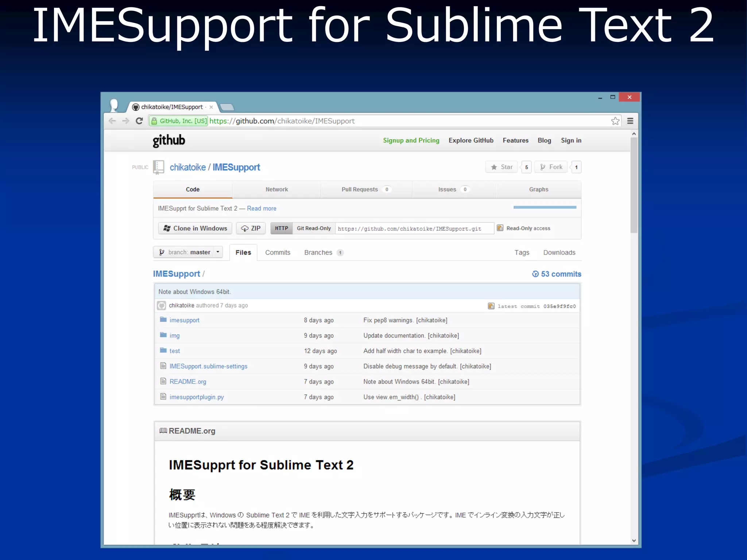Open the Graphs tab
The width and height of the screenshot is (747, 560).
pos(539,190)
